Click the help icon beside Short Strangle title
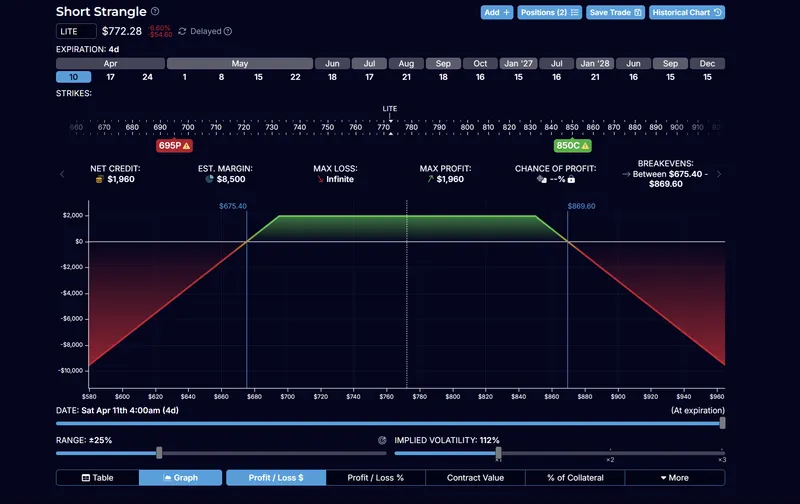Screen dimensions: 800x504 point(155,12)
